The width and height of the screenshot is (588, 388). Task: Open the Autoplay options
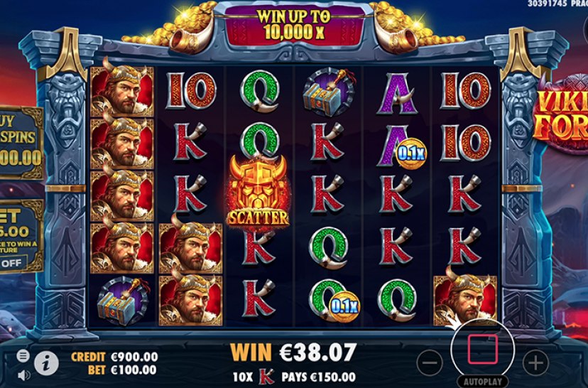(x=483, y=382)
